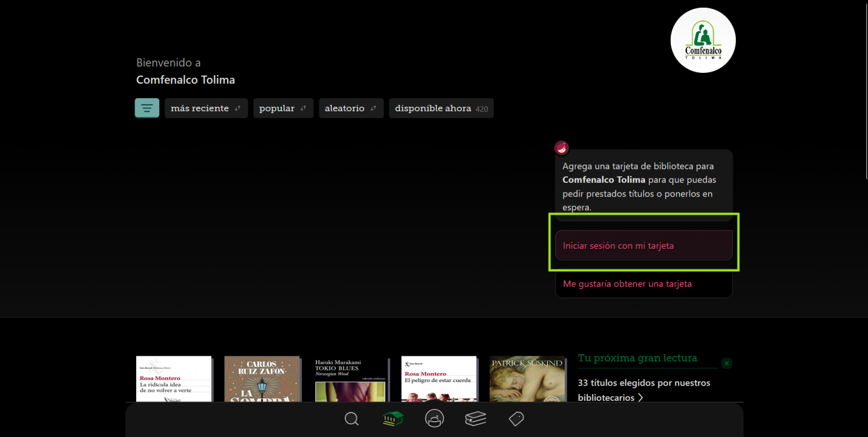Viewport: 868px width, 437px height.
Task: Open 'La ridícula idea de no volver a verte' cover
Action: (x=174, y=379)
